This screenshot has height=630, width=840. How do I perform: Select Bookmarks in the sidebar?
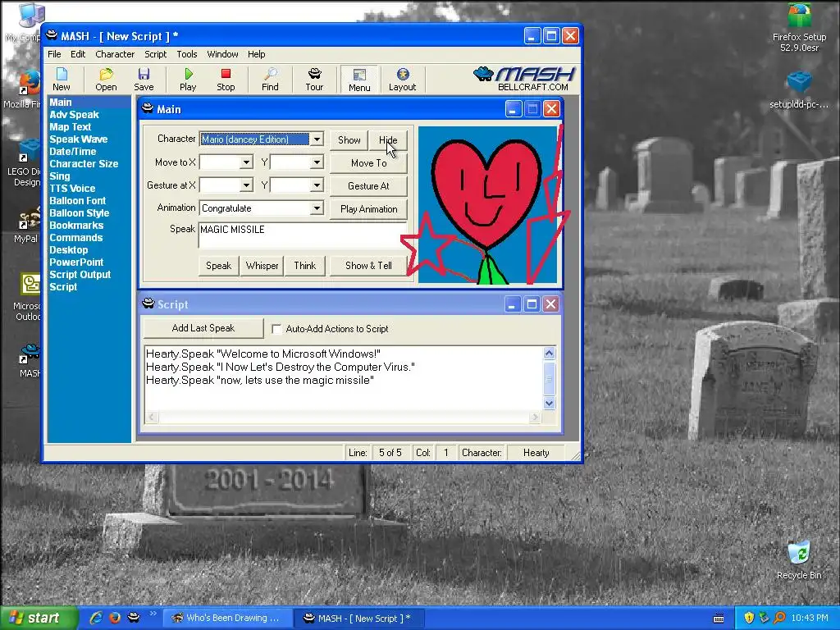point(76,226)
